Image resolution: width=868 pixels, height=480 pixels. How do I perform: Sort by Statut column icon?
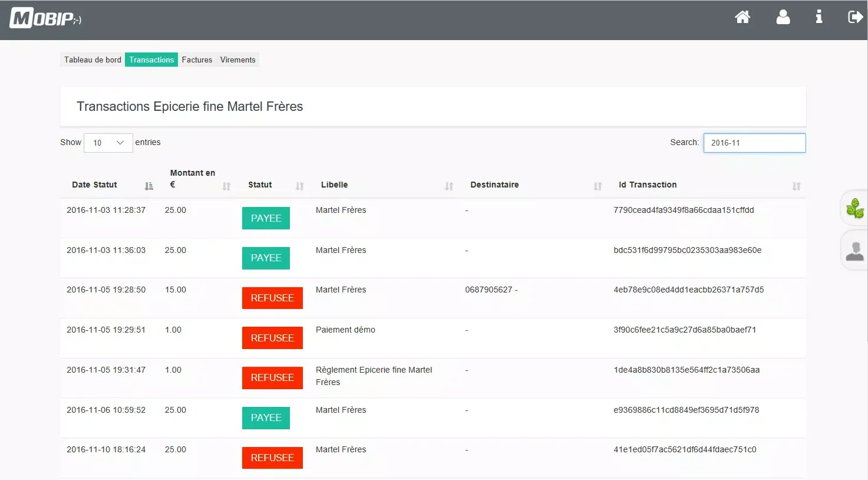(x=299, y=186)
